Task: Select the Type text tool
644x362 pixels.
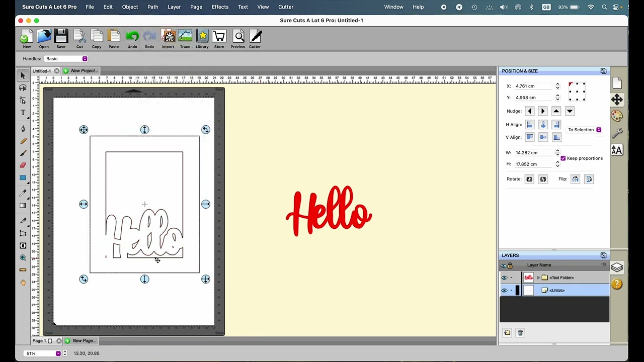Action: tap(23, 113)
